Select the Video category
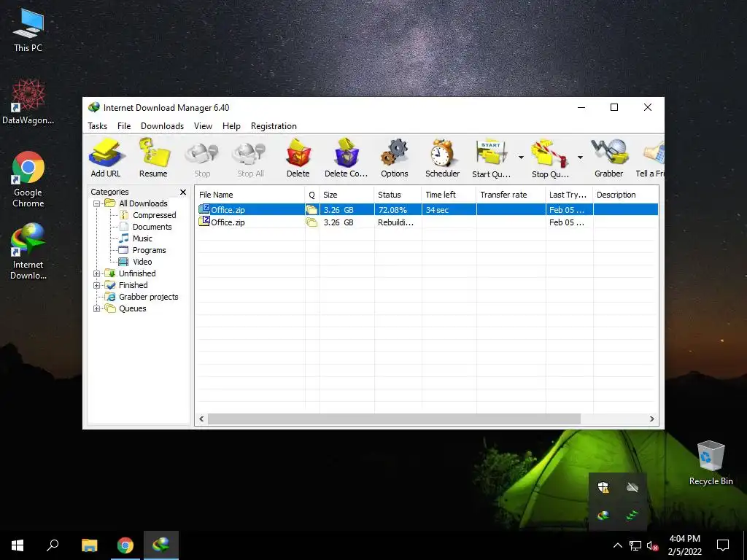Viewport: 747px width, 560px height. coord(135,262)
